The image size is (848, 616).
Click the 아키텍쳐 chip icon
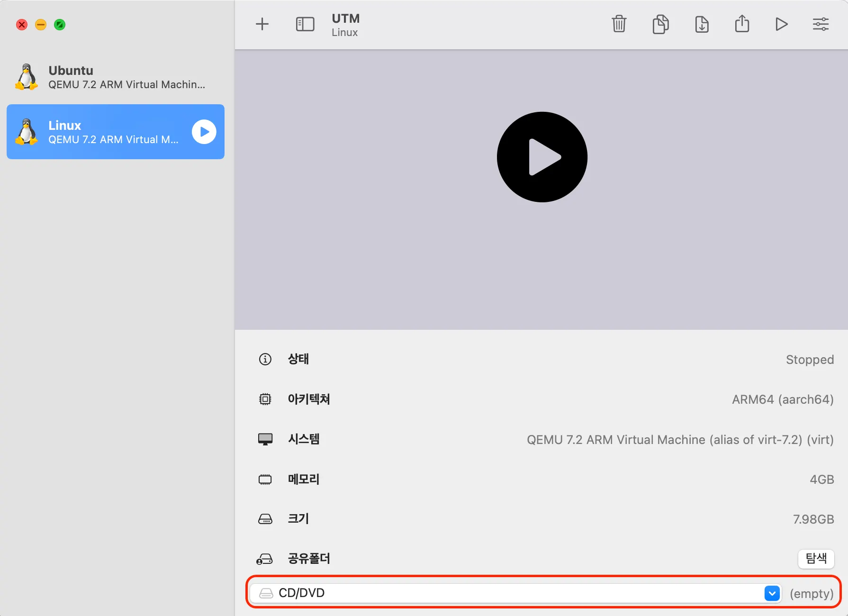click(x=265, y=399)
